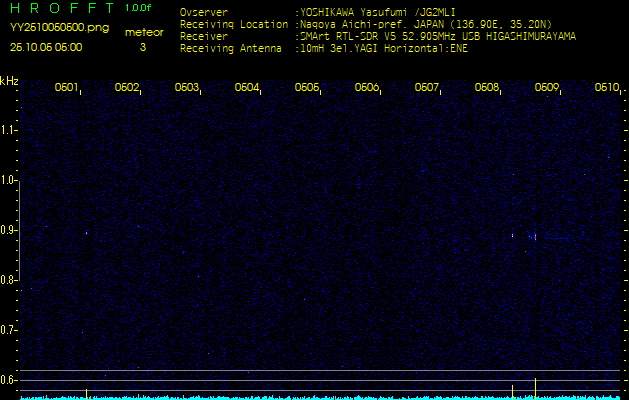The height and width of the screenshot is (400, 629).
Task: Click the 0509 time axis label
Action: (x=547, y=87)
